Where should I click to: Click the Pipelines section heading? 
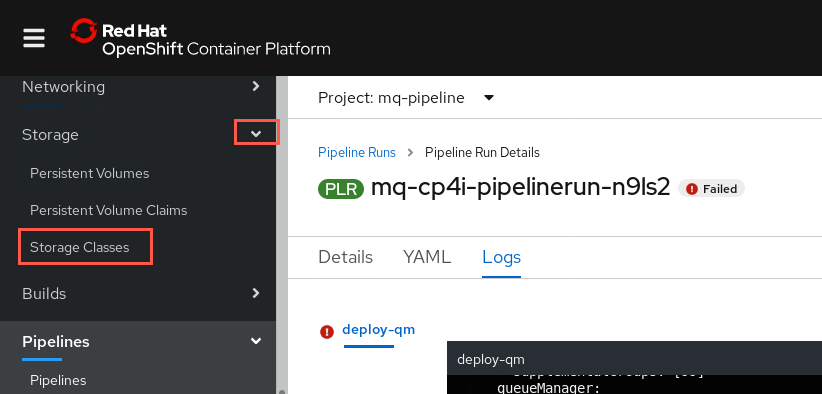[56, 342]
